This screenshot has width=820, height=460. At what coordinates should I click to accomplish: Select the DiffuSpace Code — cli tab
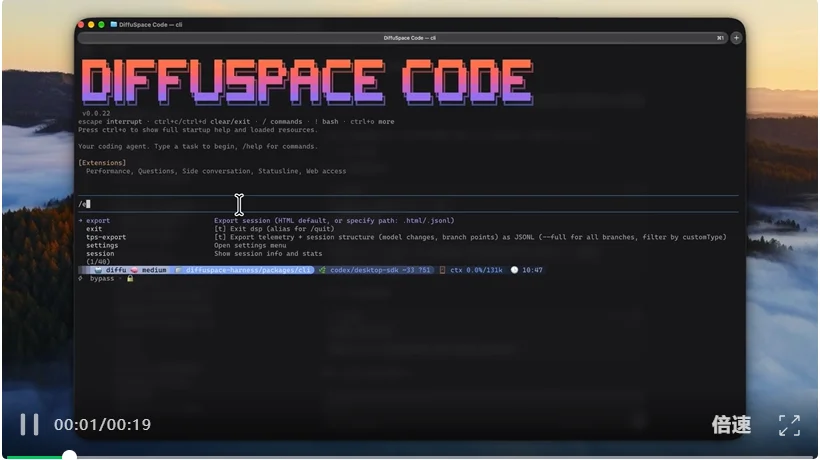point(402,38)
